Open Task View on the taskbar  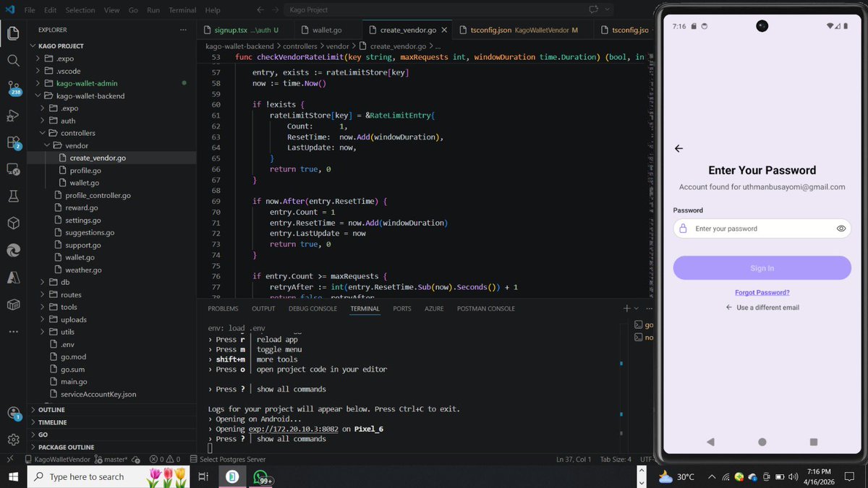[203, 476]
